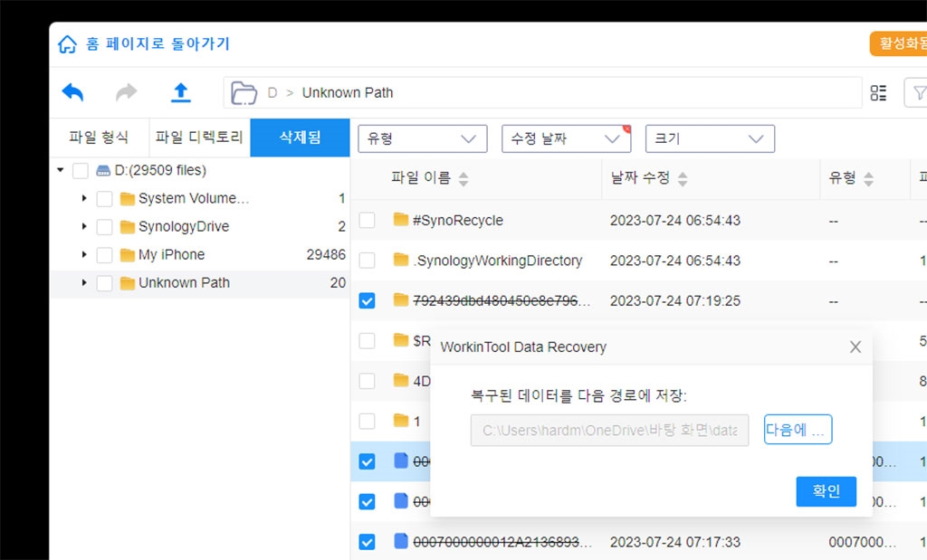Open the filter funnel icon

click(919, 93)
